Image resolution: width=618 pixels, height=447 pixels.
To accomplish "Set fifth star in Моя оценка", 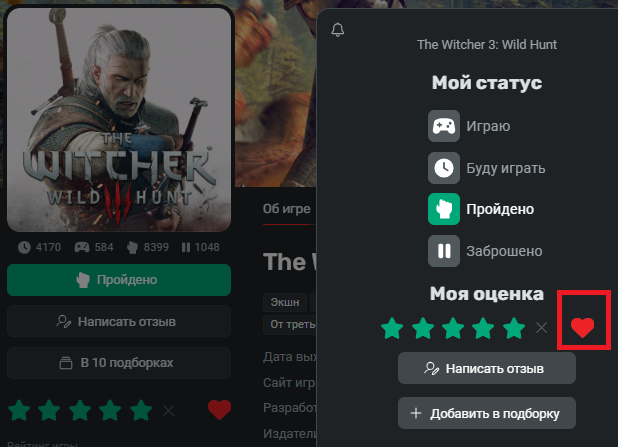I will (x=514, y=328).
